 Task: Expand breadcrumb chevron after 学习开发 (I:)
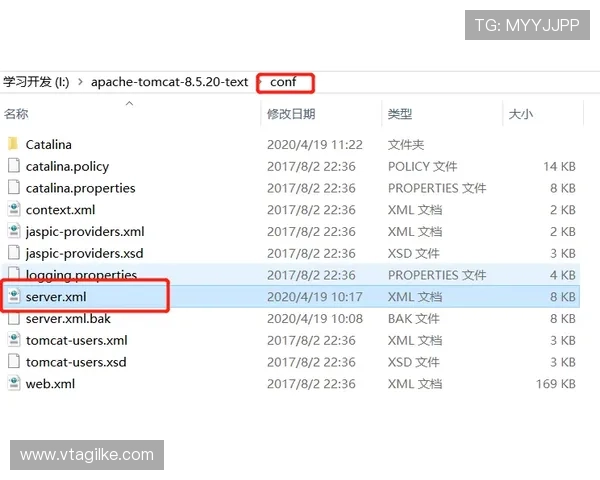pyautogui.click(x=80, y=82)
